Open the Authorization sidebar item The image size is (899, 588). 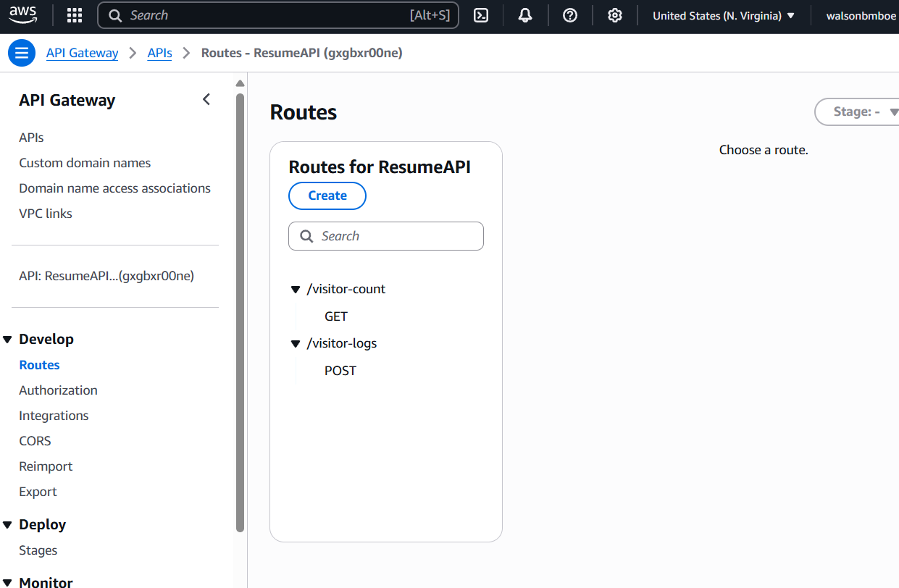click(x=58, y=390)
